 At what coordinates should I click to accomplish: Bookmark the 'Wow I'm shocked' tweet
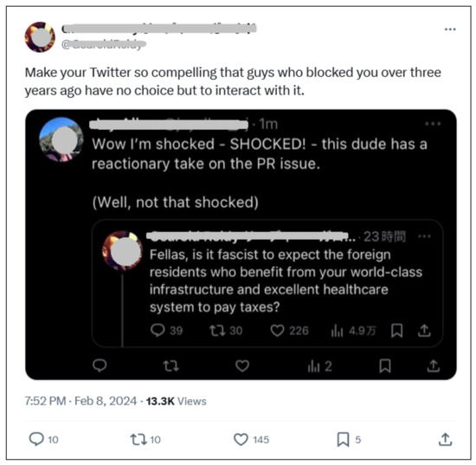tap(385, 365)
